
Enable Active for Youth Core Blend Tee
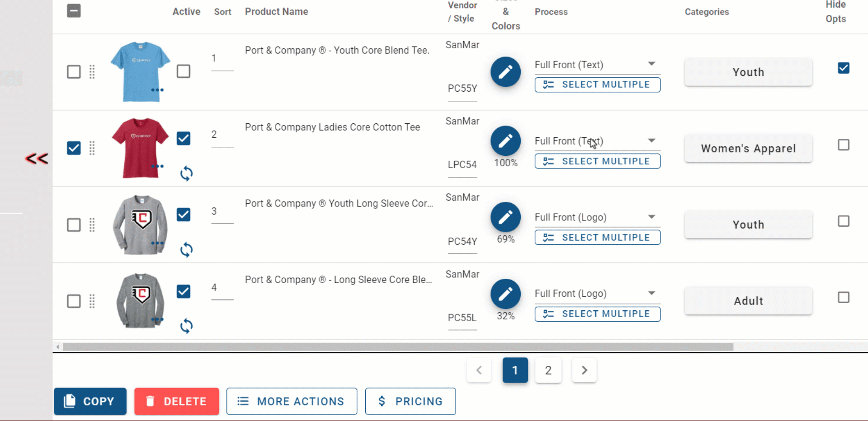coord(184,71)
